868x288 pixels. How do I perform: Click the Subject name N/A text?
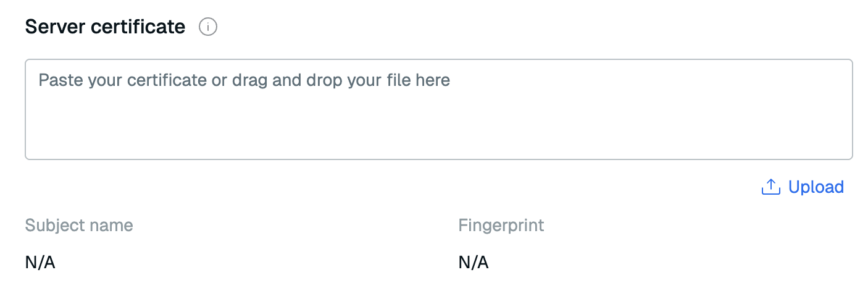(40, 263)
